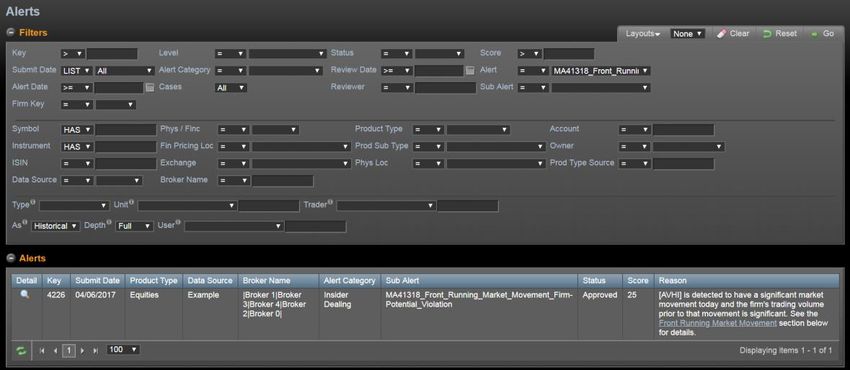This screenshot has width=850, height=370.
Task: Open the Review Date calendar picker
Action: (470, 70)
